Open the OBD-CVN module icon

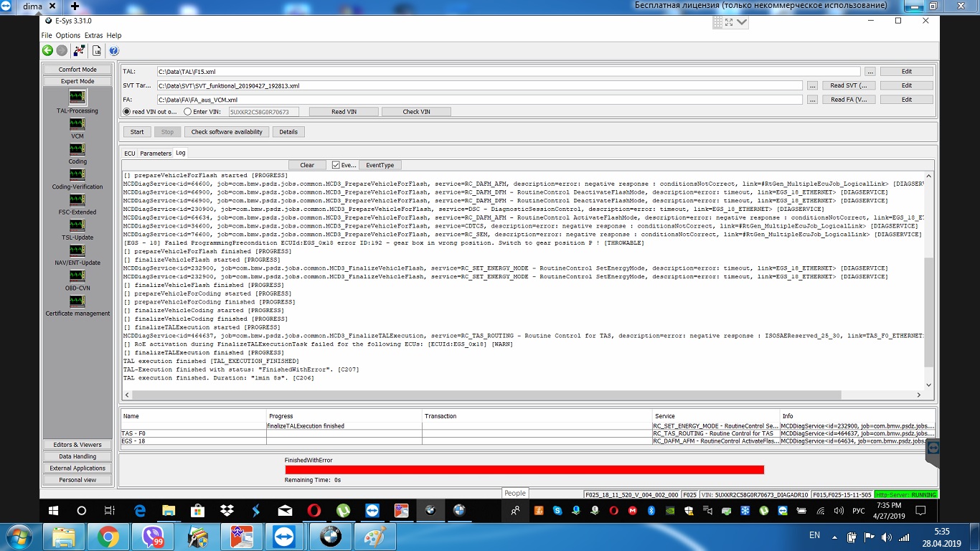pos(77,275)
